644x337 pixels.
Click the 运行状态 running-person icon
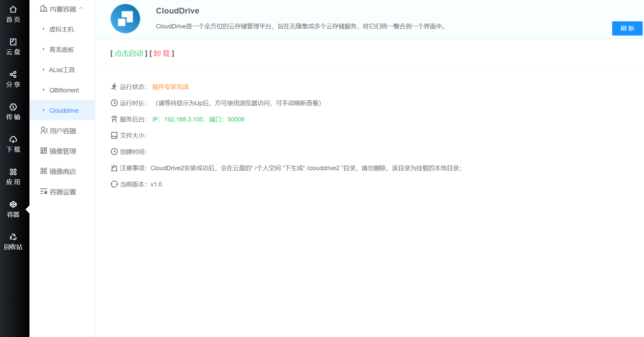(114, 87)
